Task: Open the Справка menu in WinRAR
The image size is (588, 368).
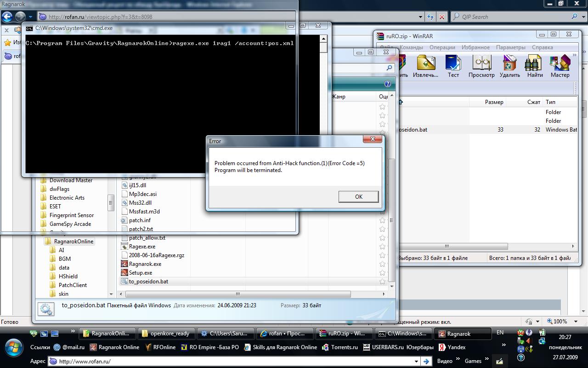Action: coord(542,47)
